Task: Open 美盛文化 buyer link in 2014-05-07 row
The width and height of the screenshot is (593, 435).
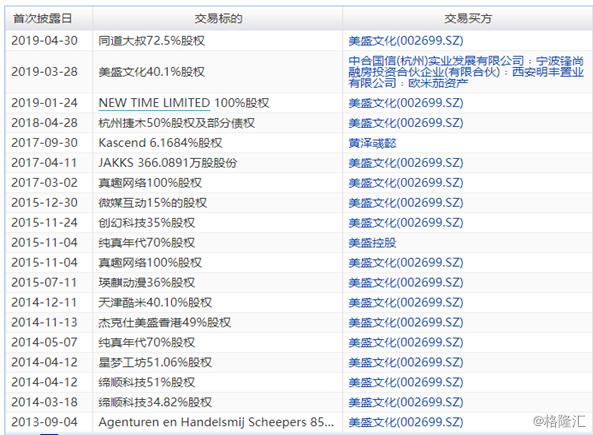Action: click(x=405, y=342)
